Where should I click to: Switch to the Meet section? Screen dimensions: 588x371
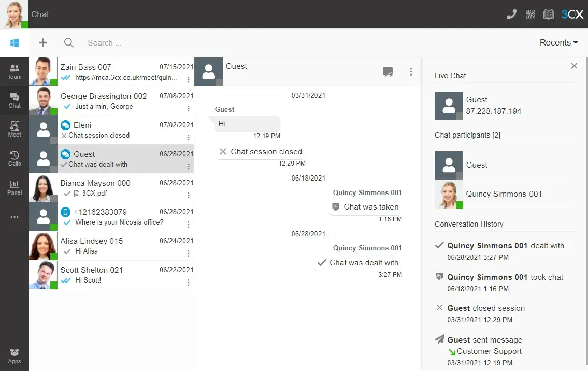pyautogui.click(x=14, y=129)
